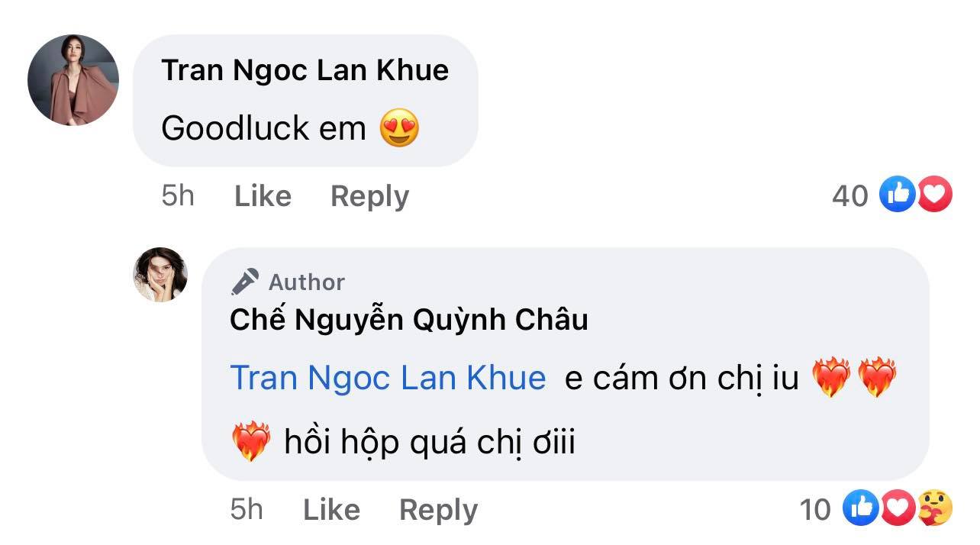Open Tran Ngoc Lan Khue's profile picture
The image size is (980, 545).
[73, 80]
